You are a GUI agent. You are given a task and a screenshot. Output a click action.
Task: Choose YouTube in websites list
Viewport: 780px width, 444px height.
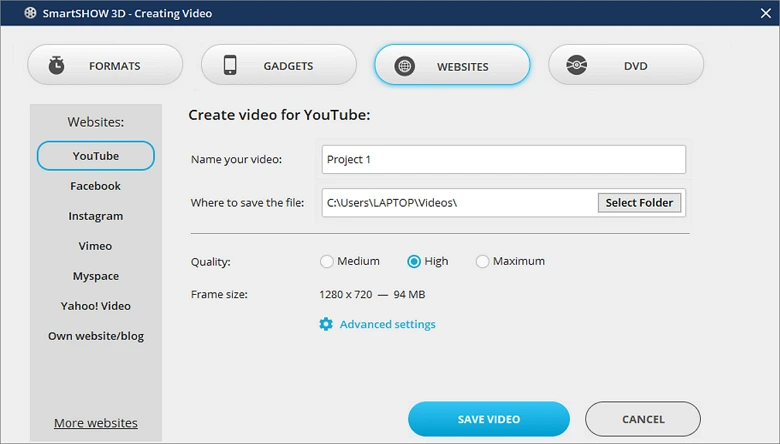click(96, 156)
